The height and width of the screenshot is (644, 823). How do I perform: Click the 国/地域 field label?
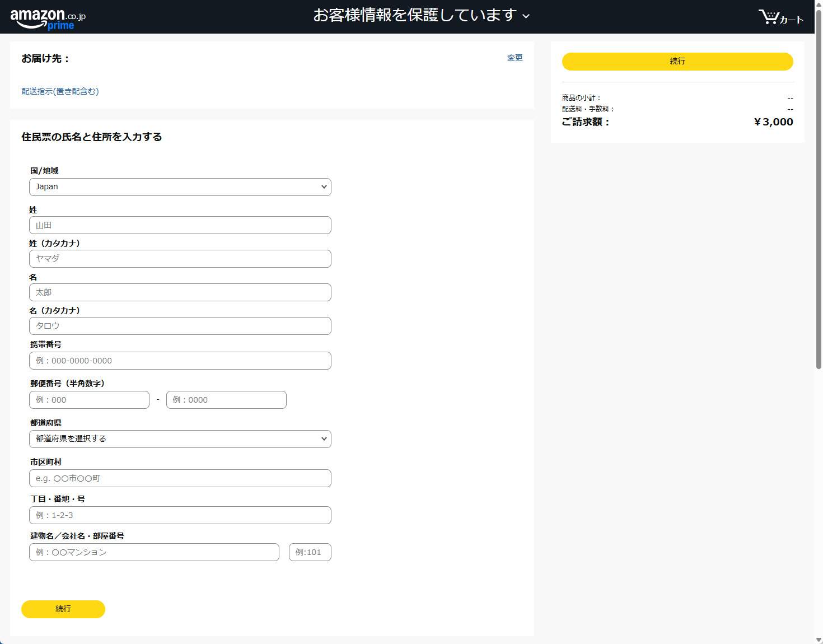click(x=44, y=171)
